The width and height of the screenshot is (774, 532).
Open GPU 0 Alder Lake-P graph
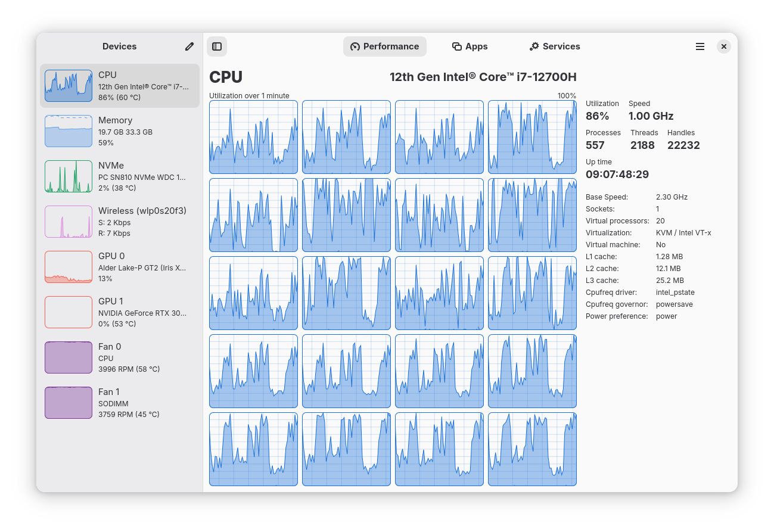pyautogui.click(x=69, y=267)
